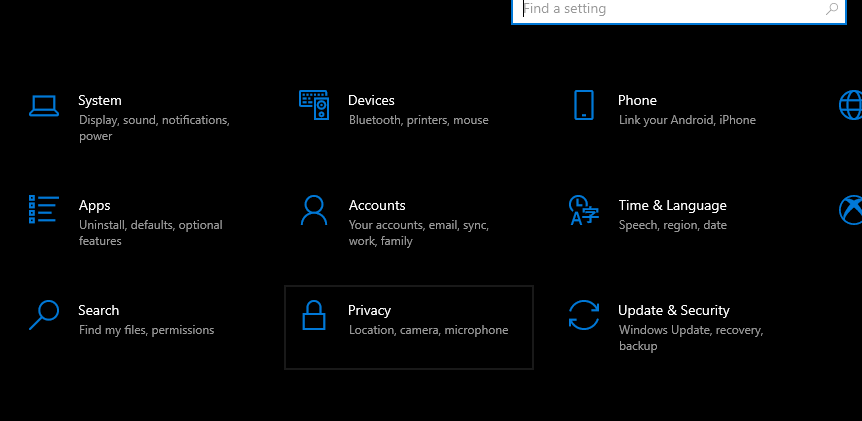This screenshot has width=862, height=421.
Task: Click inside the Find a setting field
Action: coord(678,10)
